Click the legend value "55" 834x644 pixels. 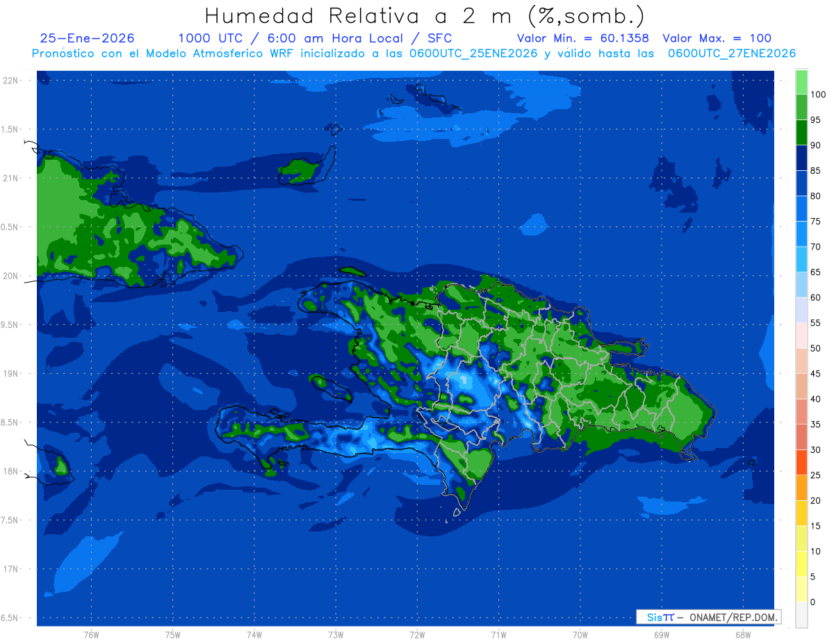(816, 323)
